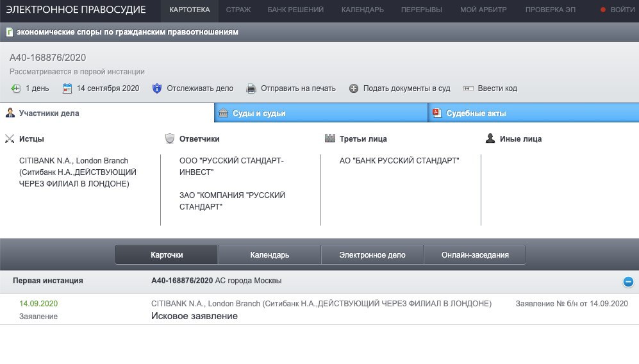Select the Карточки view button
This screenshot has width=639, height=364.
(167, 255)
